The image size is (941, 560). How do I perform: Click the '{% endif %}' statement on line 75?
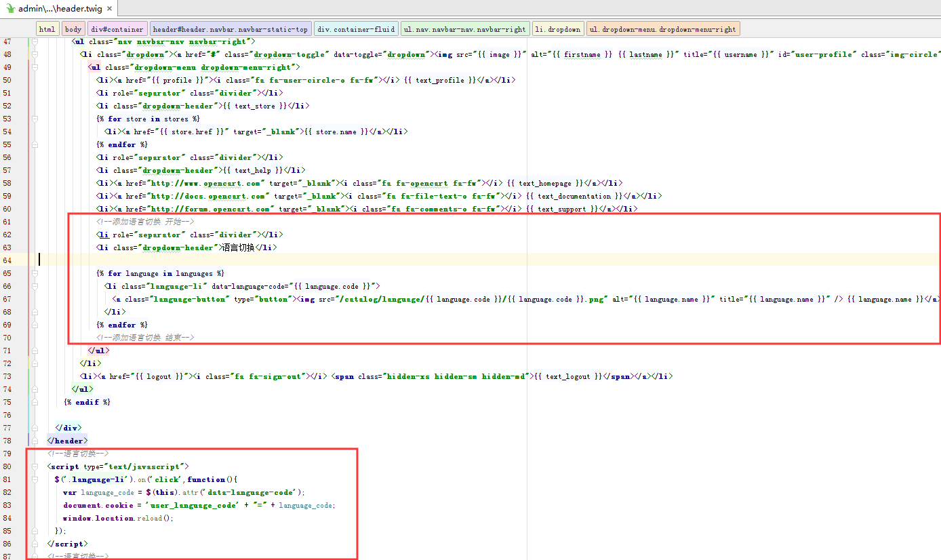click(87, 402)
